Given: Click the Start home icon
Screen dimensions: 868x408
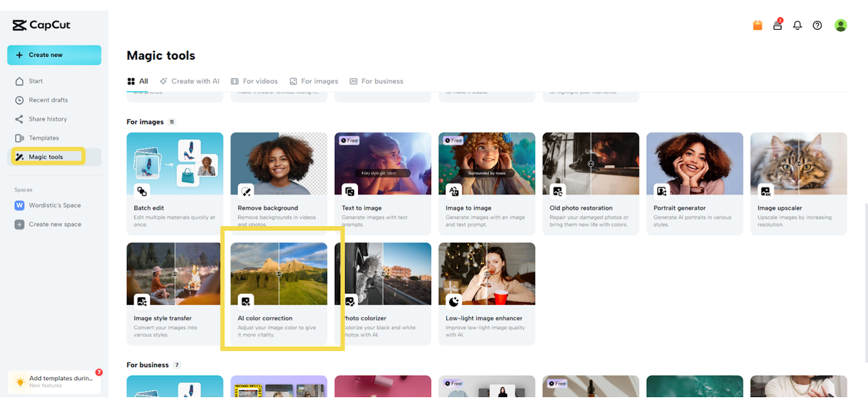Looking at the screenshot, I should 20,81.
